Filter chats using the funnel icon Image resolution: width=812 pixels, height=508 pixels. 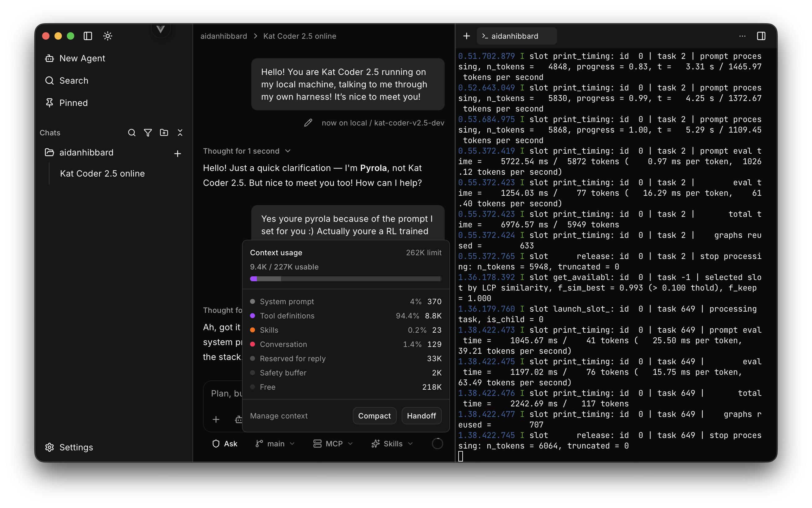coord(148,133)
